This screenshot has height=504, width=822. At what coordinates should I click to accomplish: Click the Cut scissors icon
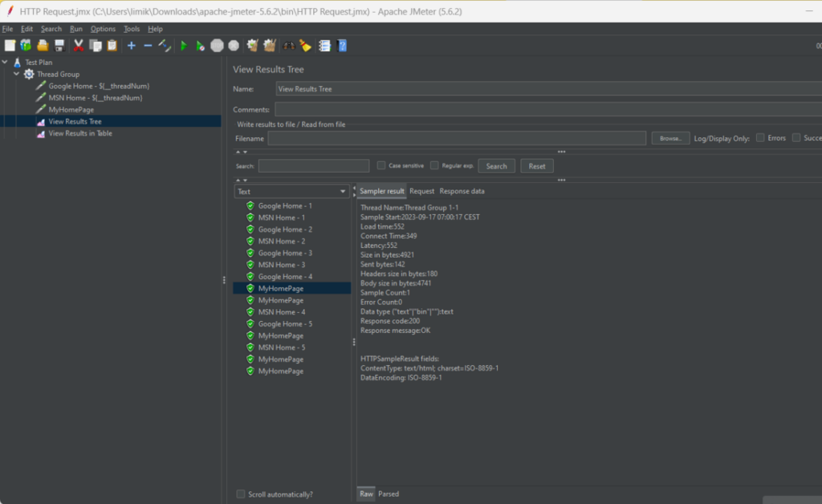(x=79, y=46)
